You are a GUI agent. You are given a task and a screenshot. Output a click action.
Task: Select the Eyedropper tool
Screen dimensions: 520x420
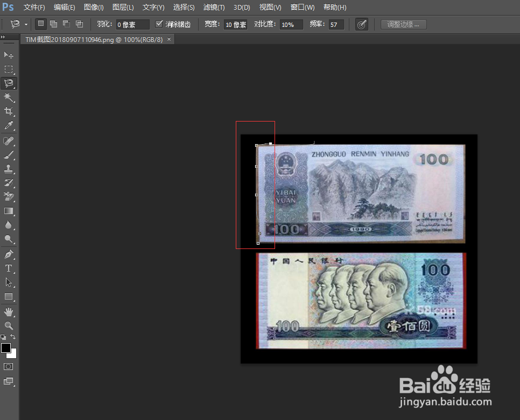pos(9,125)
